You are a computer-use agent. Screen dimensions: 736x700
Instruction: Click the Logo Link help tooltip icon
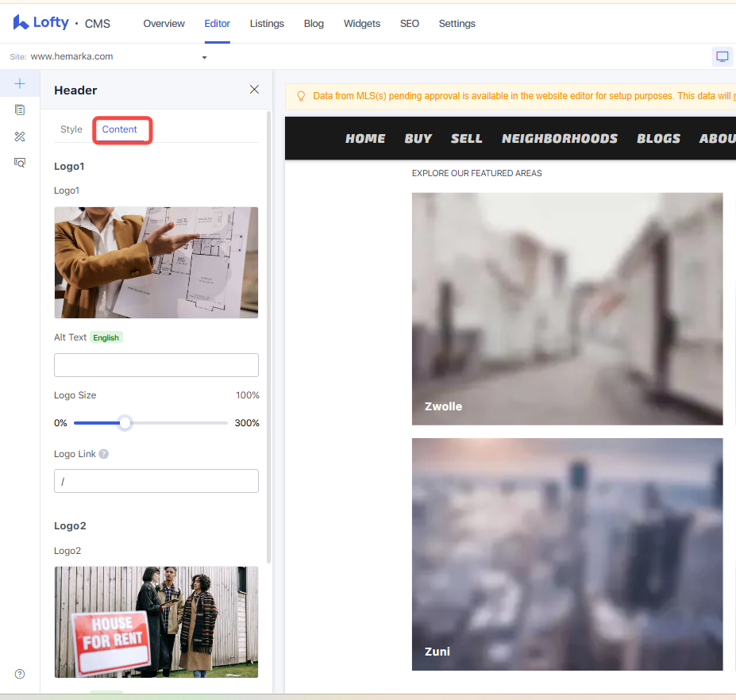[104, 454]
